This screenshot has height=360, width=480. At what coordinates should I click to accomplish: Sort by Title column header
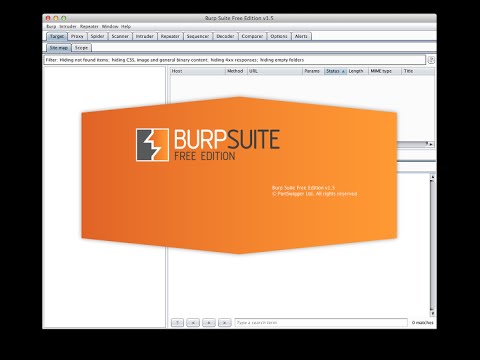click(418, 71)
